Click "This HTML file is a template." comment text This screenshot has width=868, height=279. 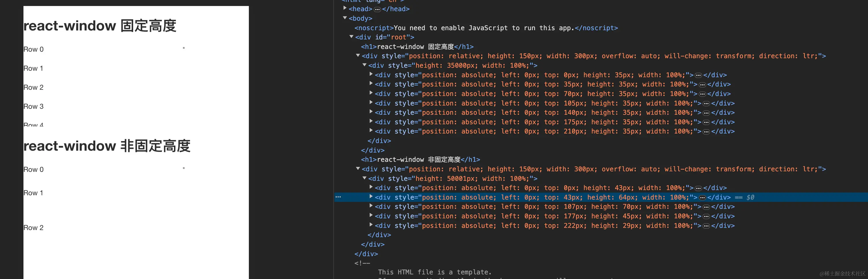(435, 272)
